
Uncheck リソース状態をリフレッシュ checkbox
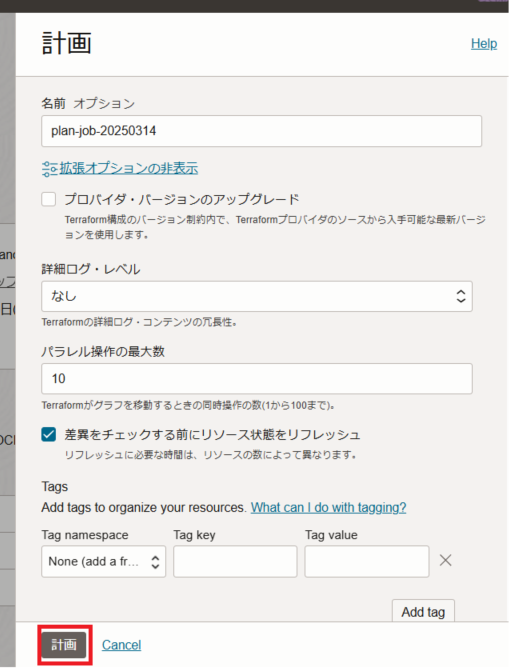click(x=49, y=435)
